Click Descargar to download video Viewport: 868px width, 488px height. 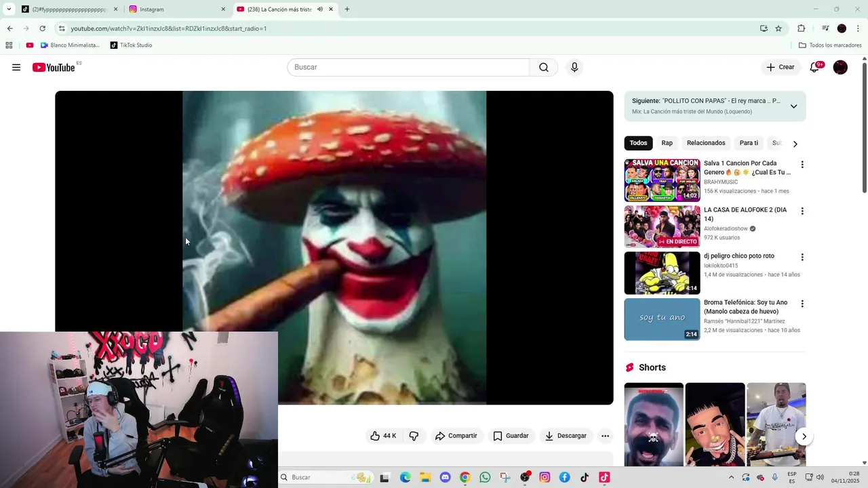click(x=566, y=436)
